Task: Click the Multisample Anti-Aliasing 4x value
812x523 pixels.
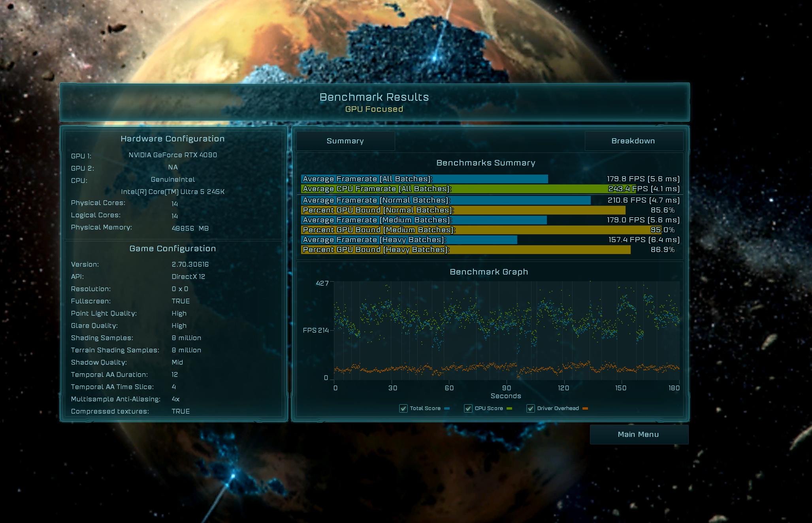Action: 175,399
